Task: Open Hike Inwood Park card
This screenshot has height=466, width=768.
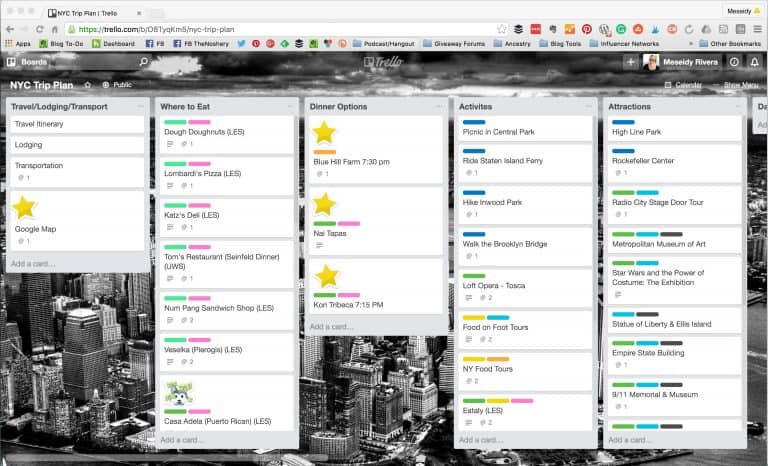Action: pyautogui.click(x=526, y=205)
